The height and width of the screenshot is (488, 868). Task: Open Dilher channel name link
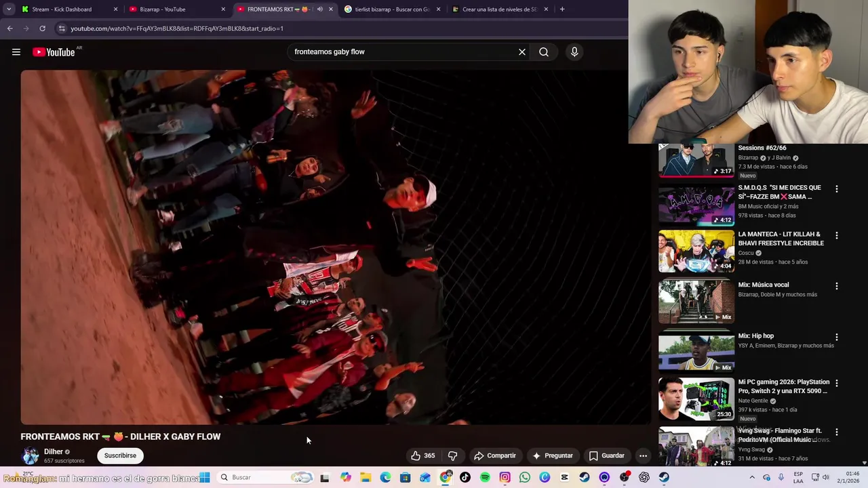(54, 451)
